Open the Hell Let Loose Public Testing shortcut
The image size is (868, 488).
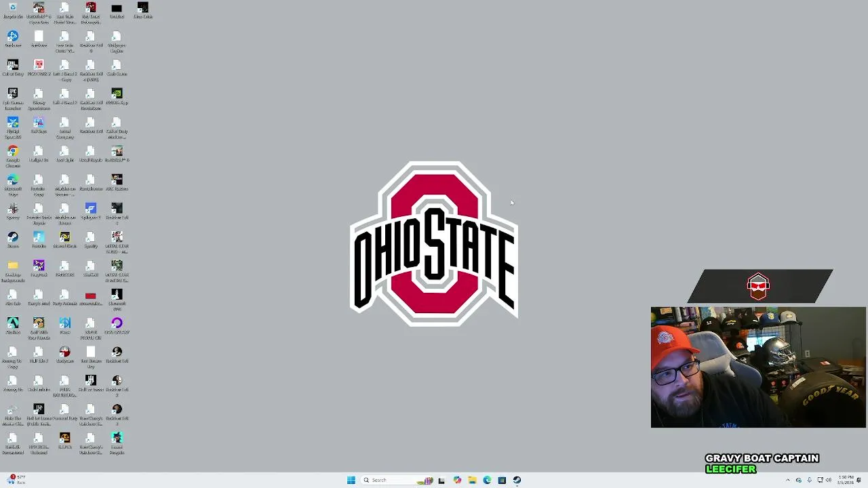click(x=39, y=413)
